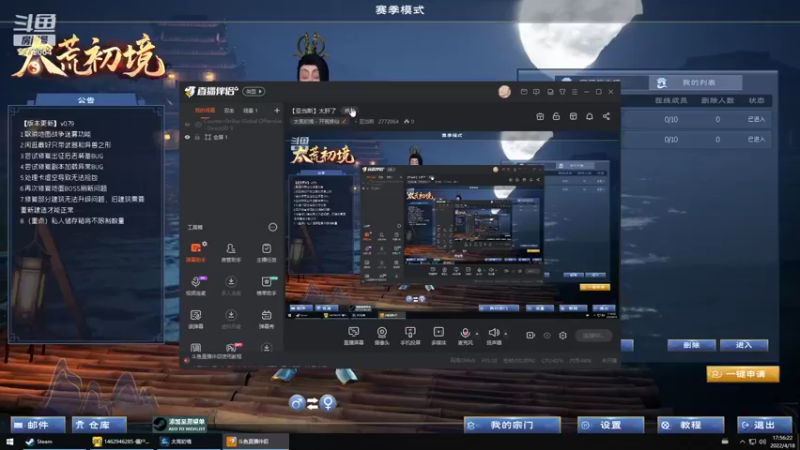Expand microphone options arrow
The height and width of the screenshot is (450, 800).
click(477, 334)
